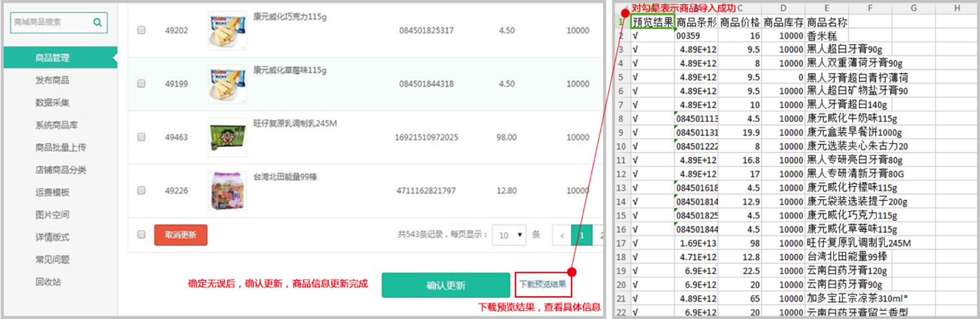This screenshot has height=319, width=980.
Task: Tick checkbox for product 49199
Action: click(141, 84)
